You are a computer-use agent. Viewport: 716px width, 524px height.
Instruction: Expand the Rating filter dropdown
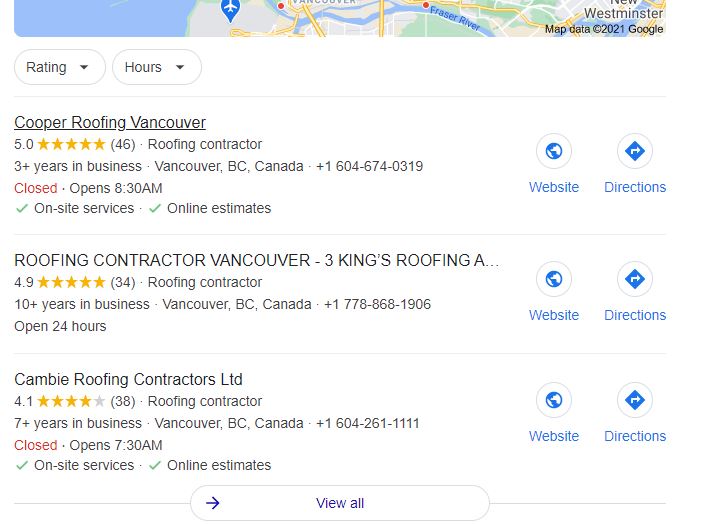59,67
